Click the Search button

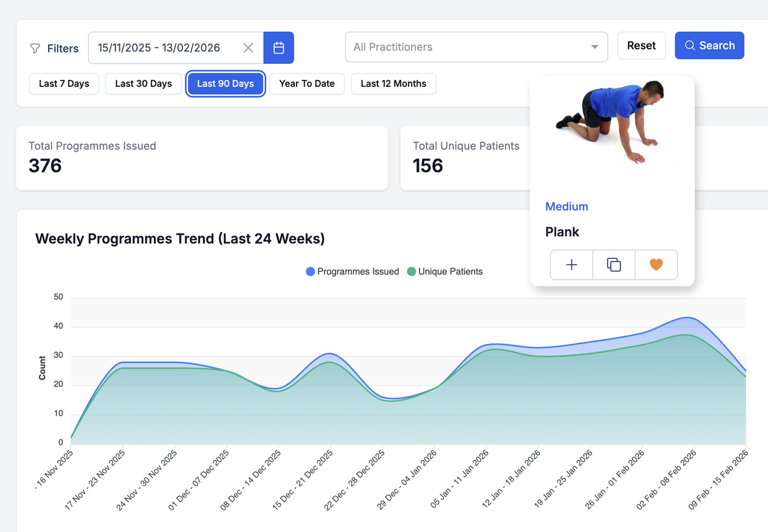click(x=709, y=45)
